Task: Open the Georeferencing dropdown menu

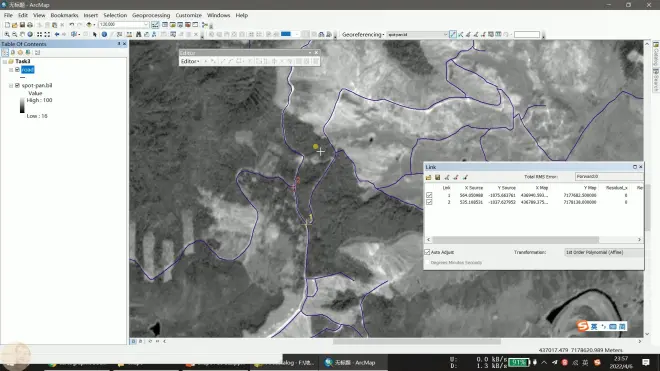Action: (363, 35)
